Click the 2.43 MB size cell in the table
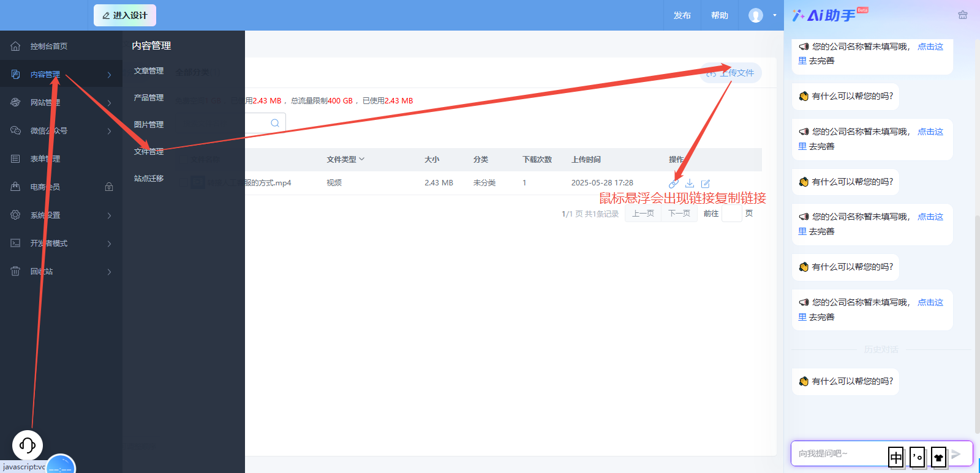Viewport: 980px width, 473px height. [439, 183]
